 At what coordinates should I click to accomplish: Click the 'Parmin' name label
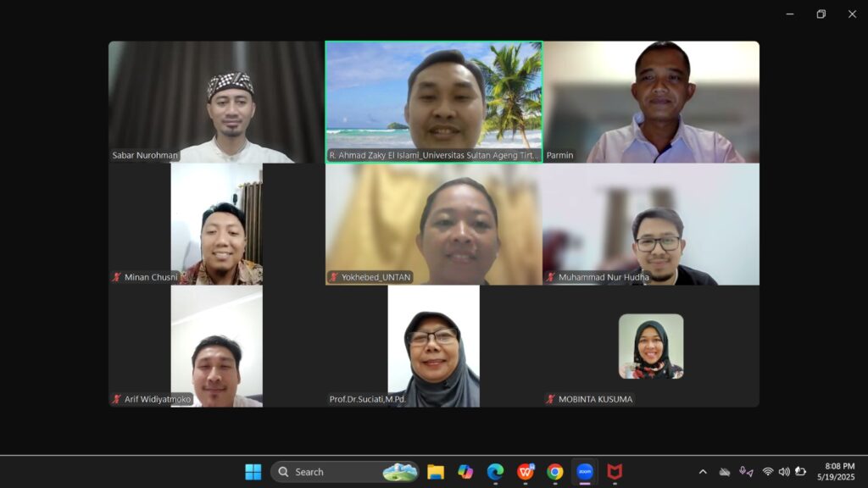click(x=559, y=156)
